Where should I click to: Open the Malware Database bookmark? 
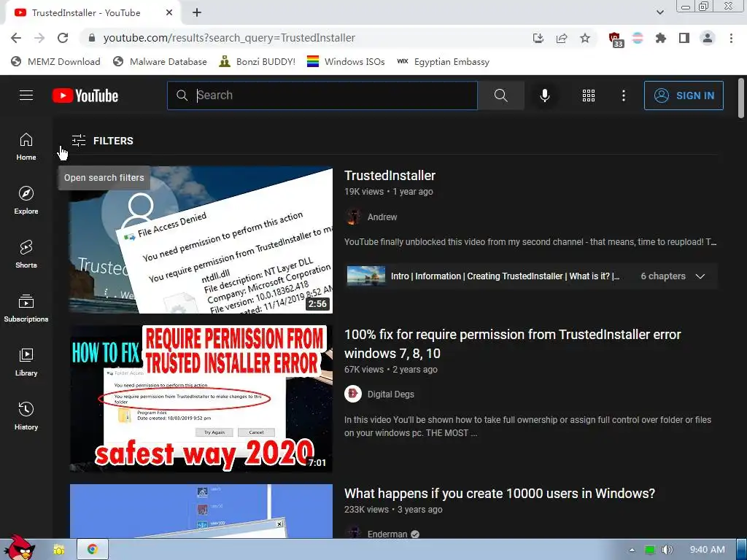[x=160, y=62]
